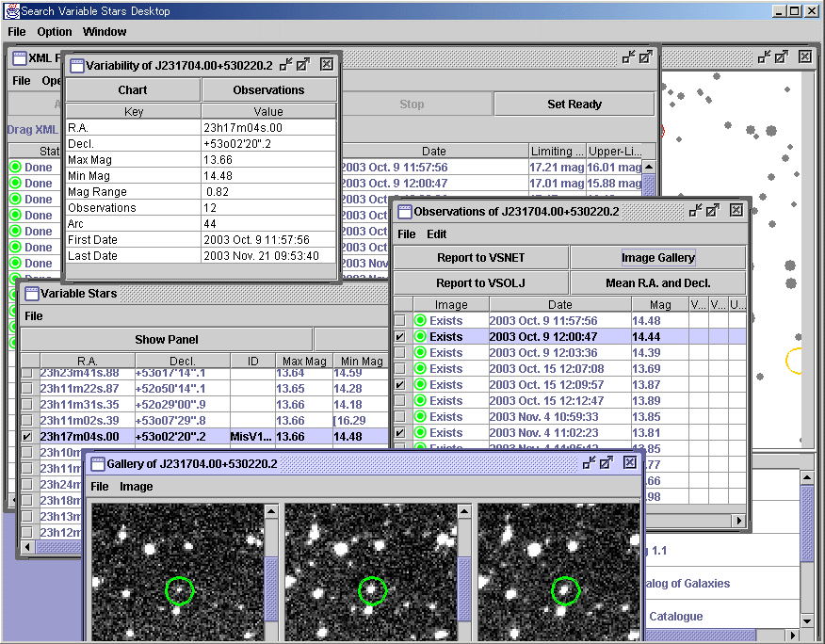Click Exists icon for 2003 Nov. 4 10:59:33 observation
Image resolution: width=825 pixels, height=644 pixels.
[420, 417]
